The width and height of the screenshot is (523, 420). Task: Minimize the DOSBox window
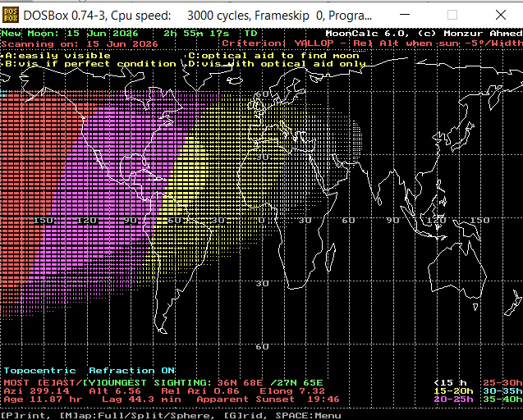(x=405, y=15)
